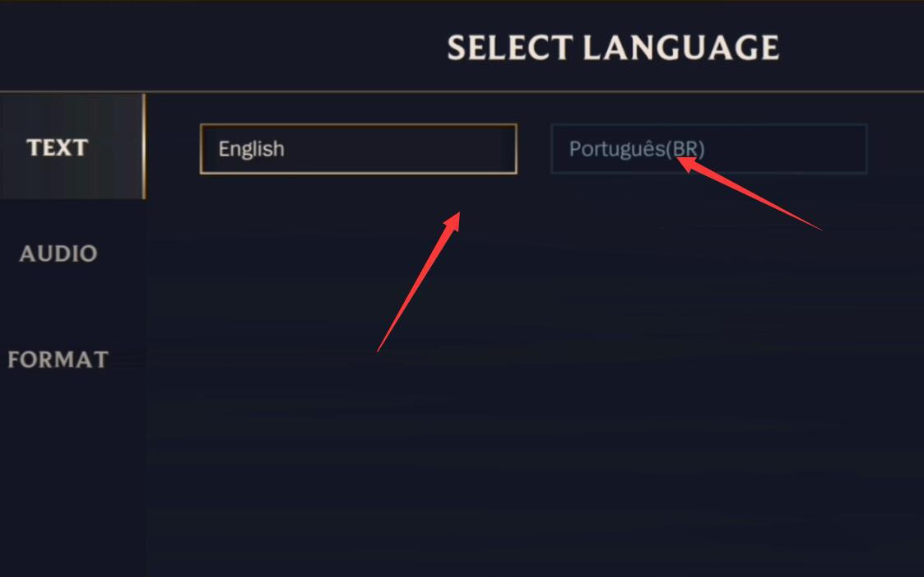This screenshot has width=924, height=577.
Task: Go to AUDIO in left sidebar
Action: 58,254
